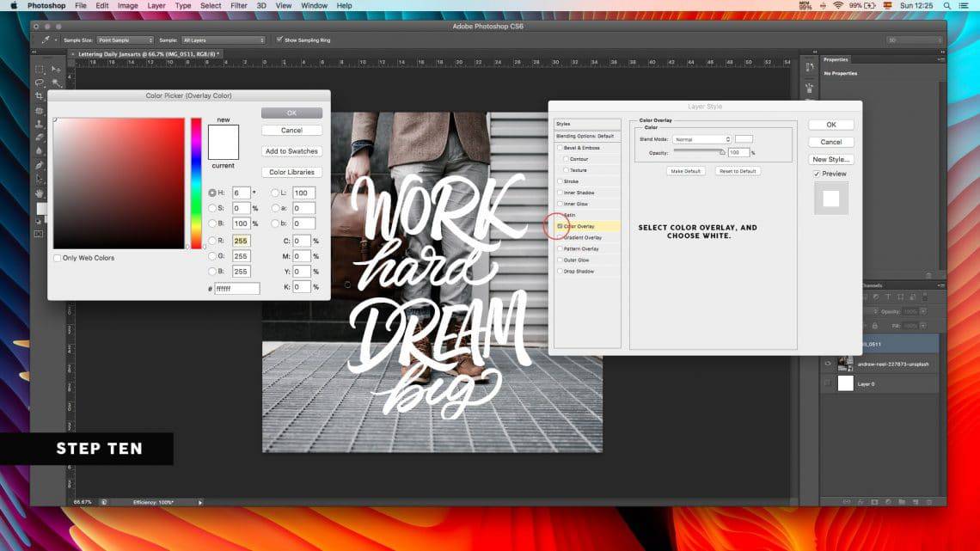
Task: Click the create new layer icon
Action: coord(916,502)
